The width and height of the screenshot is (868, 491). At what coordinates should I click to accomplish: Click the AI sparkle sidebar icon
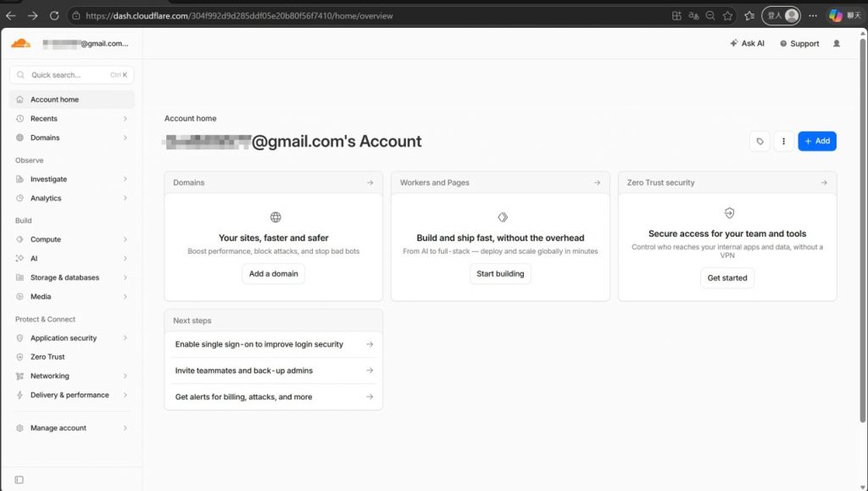pos(20,259)
